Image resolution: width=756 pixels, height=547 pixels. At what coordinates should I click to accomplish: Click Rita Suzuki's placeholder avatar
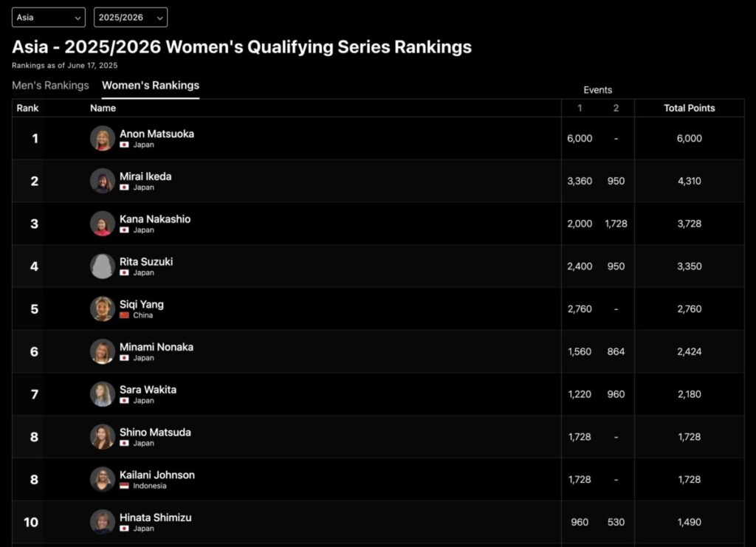(x=102, y=266)
